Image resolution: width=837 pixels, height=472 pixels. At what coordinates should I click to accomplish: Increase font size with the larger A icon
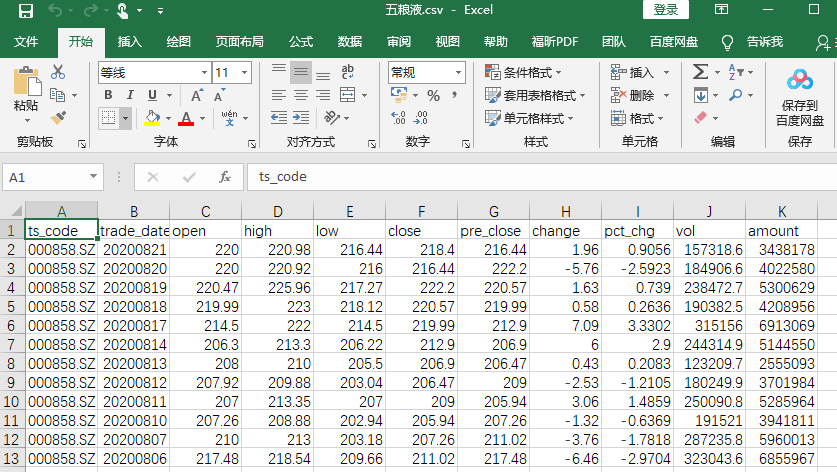click(196, 96)
